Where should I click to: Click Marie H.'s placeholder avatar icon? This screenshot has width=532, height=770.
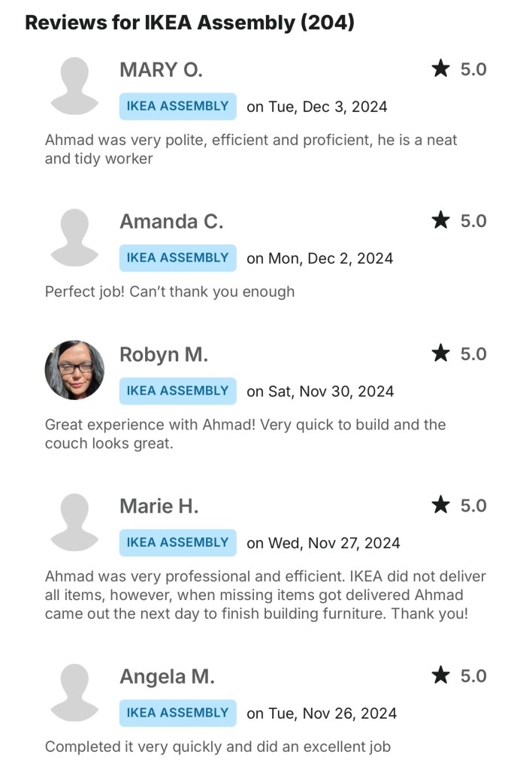coord(74,523)
